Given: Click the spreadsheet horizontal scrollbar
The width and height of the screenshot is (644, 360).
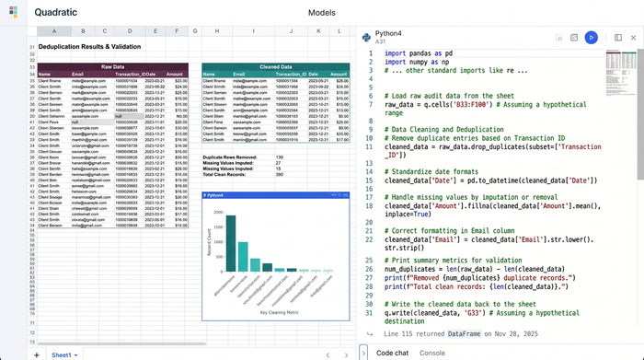Looking at the screenshot, I should 121,343.
